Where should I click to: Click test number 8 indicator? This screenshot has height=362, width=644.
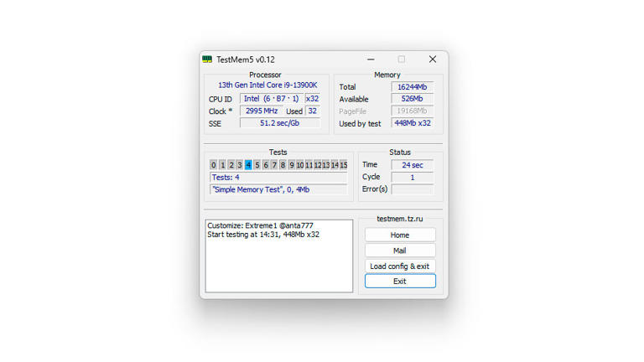click(x=283, y=165)
